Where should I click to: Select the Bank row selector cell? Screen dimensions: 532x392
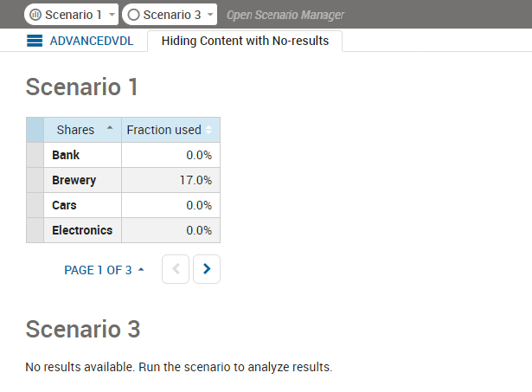point(35,155)
